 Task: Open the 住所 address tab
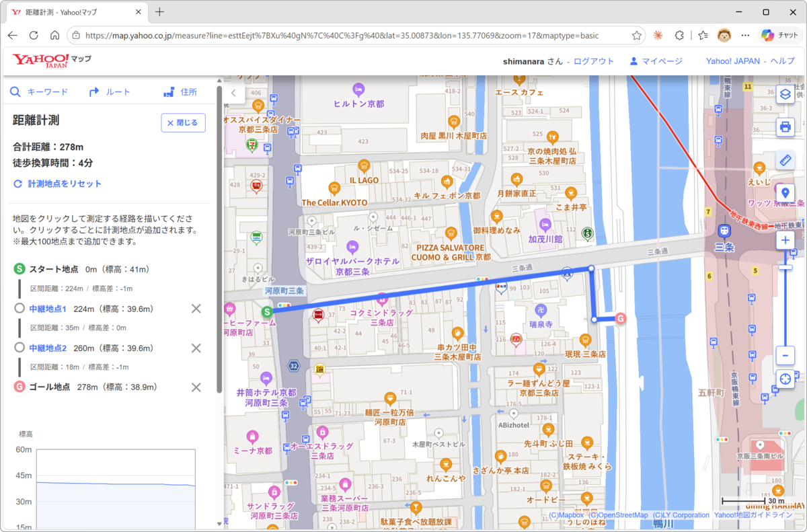(180, 92)
